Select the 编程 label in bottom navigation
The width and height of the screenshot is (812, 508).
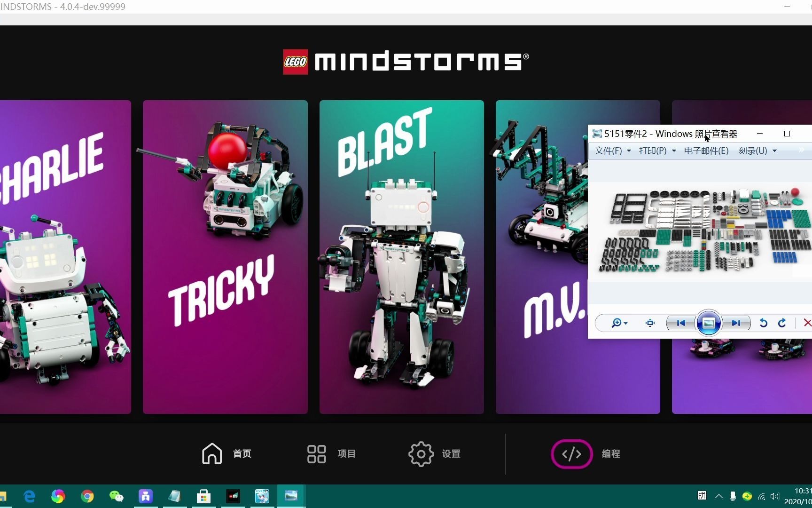point(611,454)
